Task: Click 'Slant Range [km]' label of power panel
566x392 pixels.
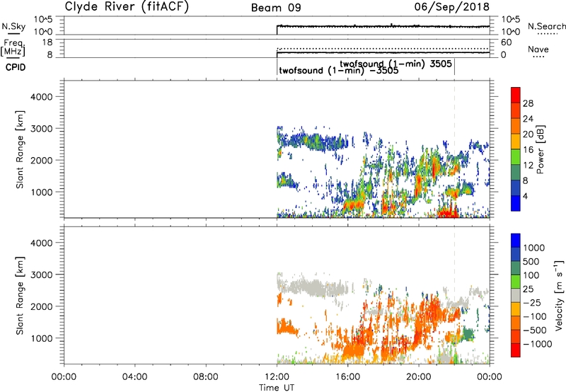Action: [20, 150]
